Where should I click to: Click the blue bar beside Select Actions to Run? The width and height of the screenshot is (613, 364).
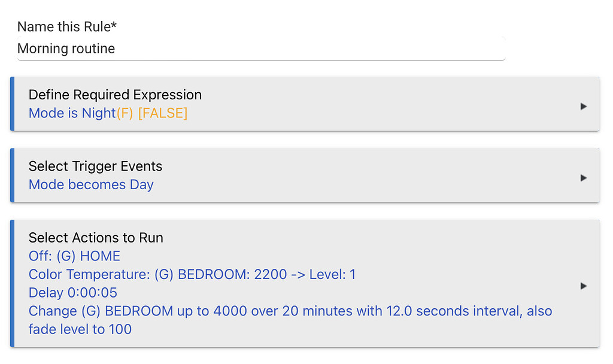(12, 283)
